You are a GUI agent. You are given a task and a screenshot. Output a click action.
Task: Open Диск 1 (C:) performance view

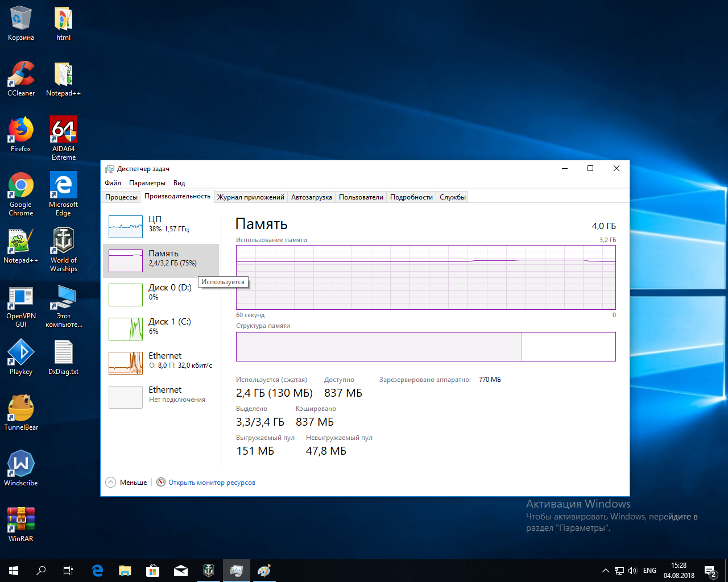pos(161,329)
